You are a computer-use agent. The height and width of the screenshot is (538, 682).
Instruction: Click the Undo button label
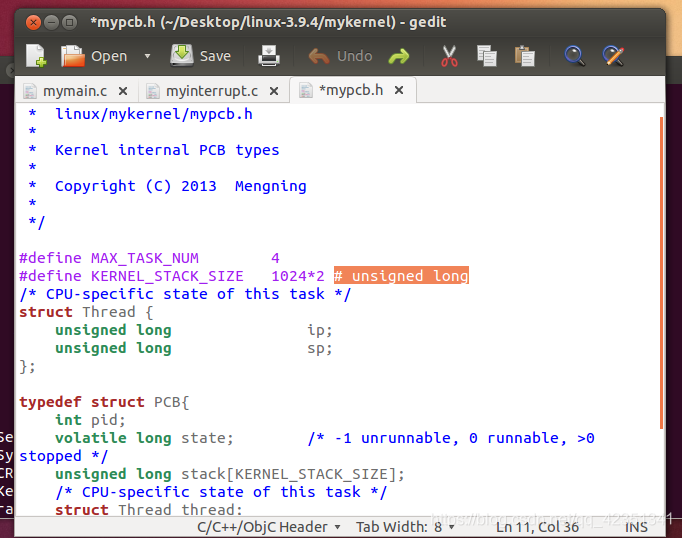354,56
